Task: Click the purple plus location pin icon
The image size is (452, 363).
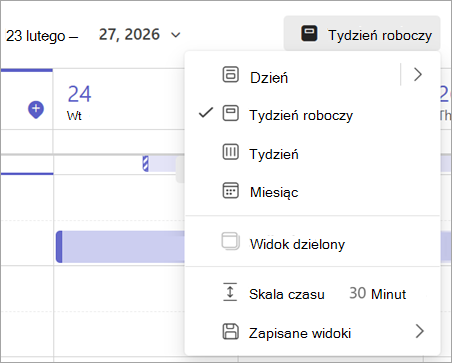Action: click(x=36, y=110)
